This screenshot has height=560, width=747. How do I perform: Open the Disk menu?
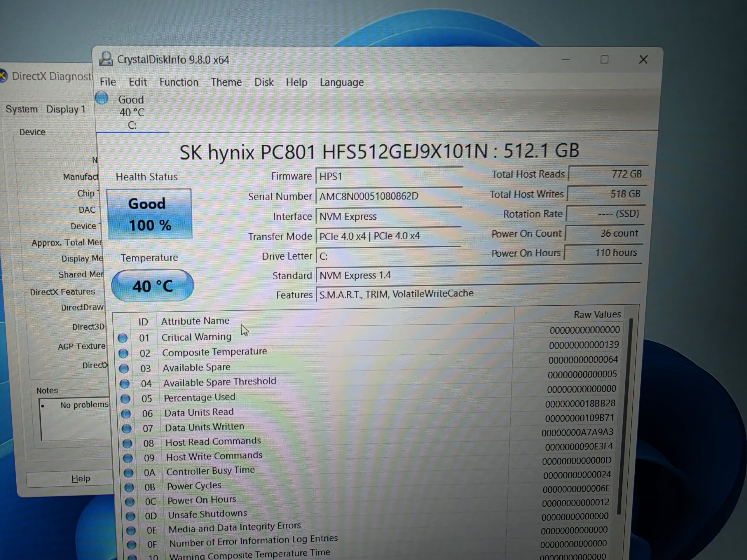coord(264,82)
